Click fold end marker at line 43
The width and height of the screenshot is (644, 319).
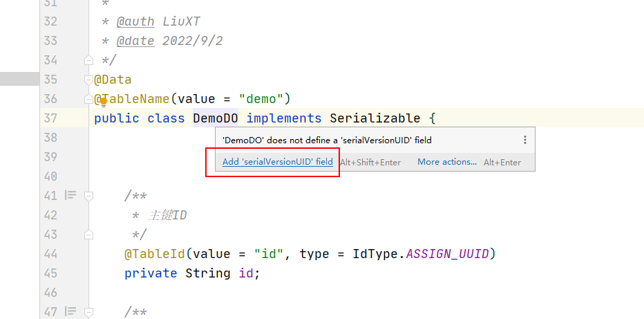point(88,235)
